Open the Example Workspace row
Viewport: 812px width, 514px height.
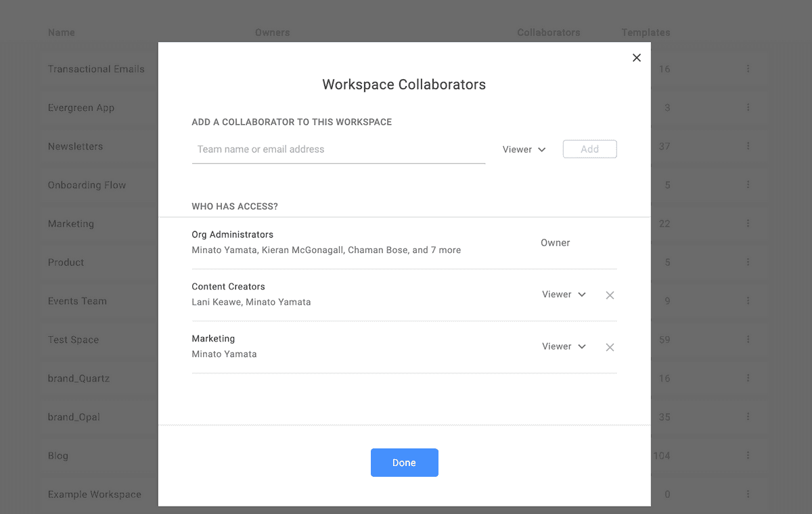[95, 494]
